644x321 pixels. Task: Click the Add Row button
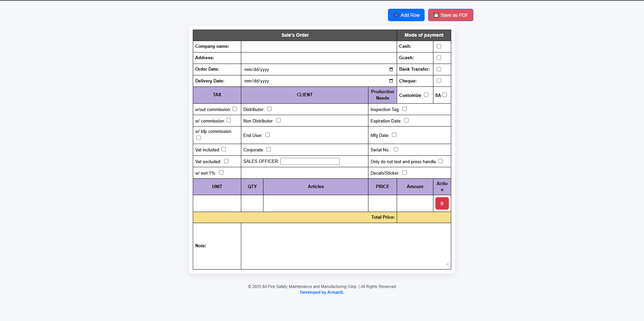point(406,15)
